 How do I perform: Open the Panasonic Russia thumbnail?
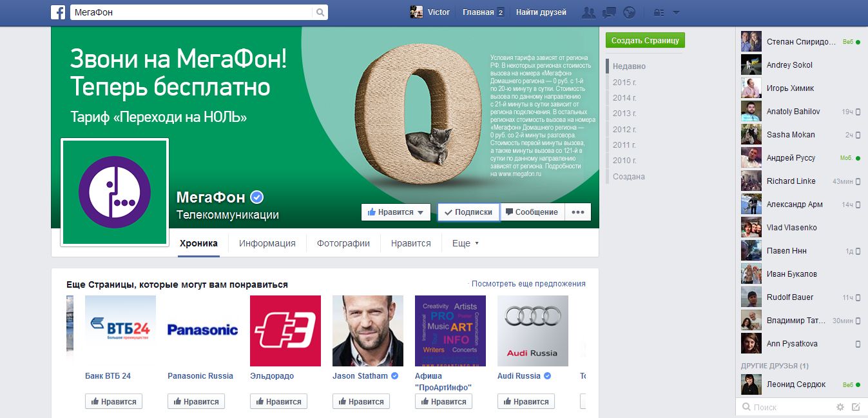click(203, 331)
